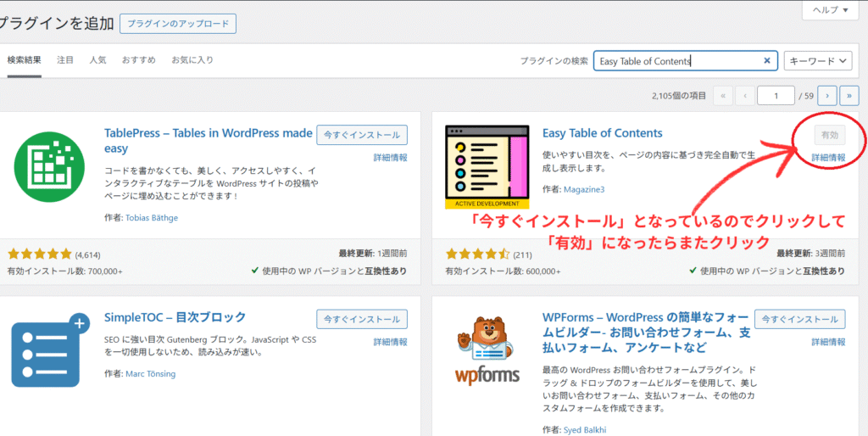Click the Easy Table of Contents plugin icon

point(487,167)
